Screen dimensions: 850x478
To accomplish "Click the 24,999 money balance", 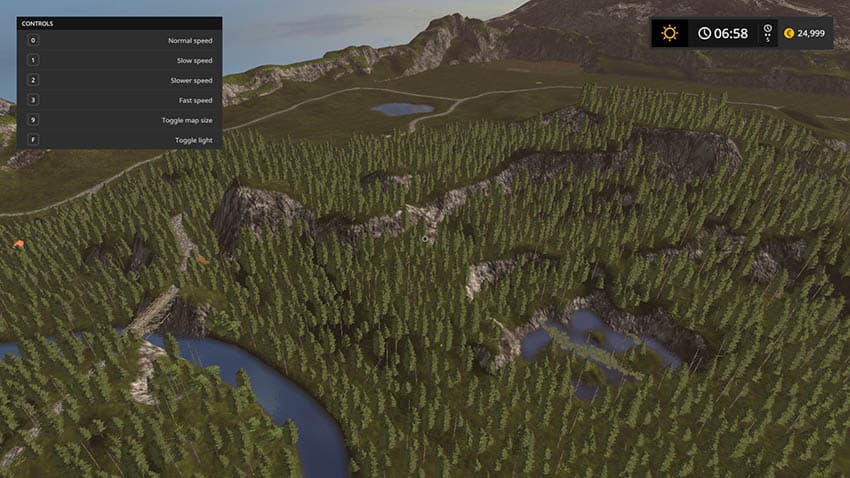I will (811, 33).
